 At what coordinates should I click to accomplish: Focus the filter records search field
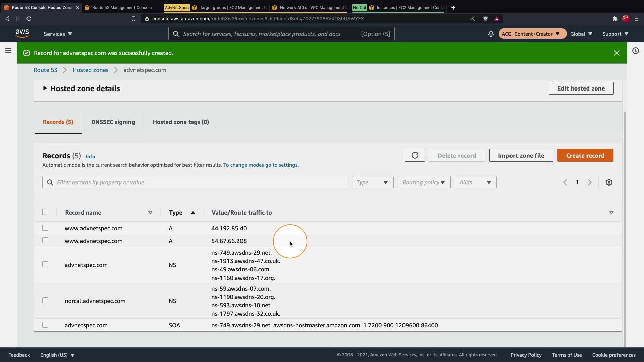[x=198, y=182]
